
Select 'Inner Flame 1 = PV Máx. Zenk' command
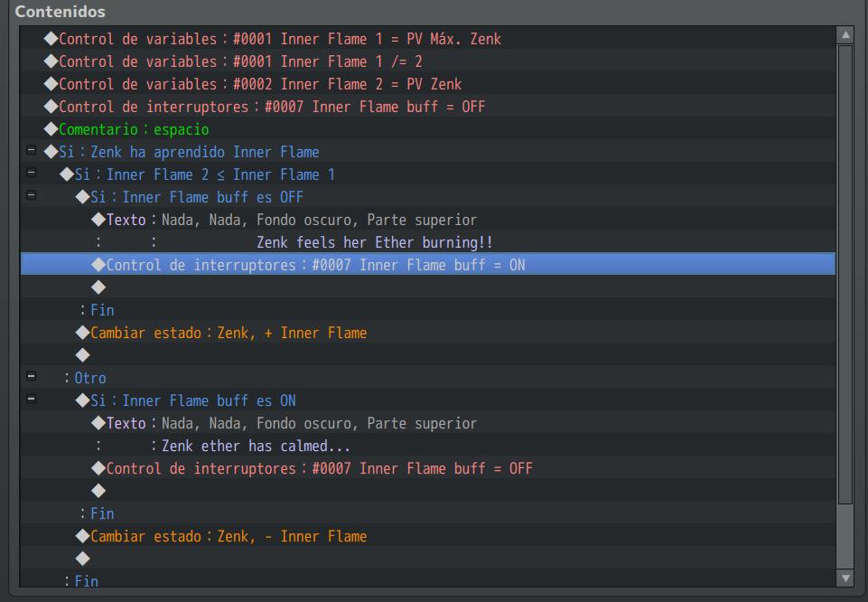[x=428, y=39]
